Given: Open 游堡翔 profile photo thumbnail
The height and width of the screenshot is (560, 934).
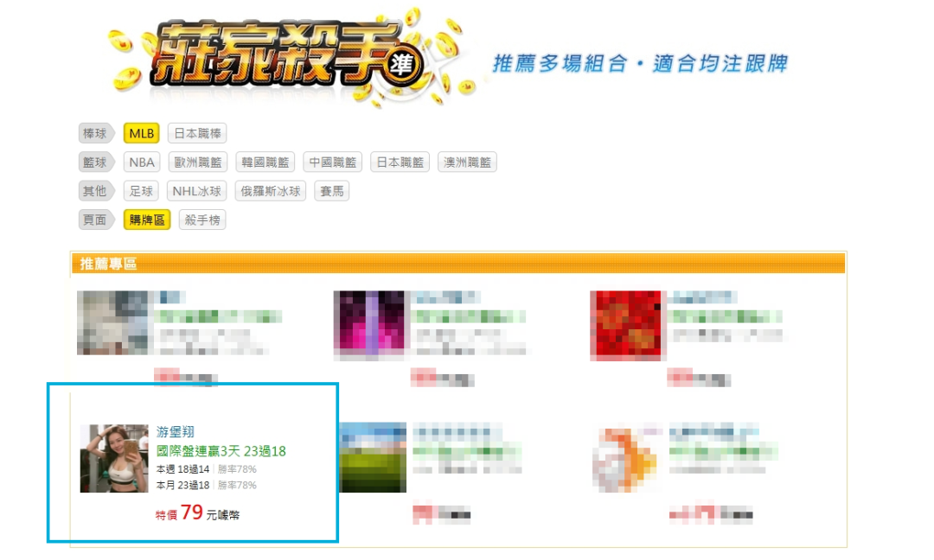Looking at the screenshot, I should 114,458.
